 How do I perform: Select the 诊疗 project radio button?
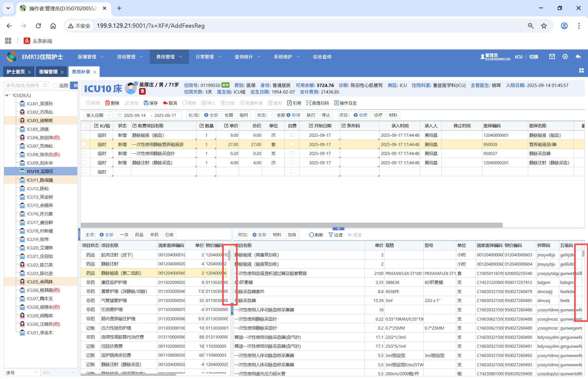click(371, 115)
